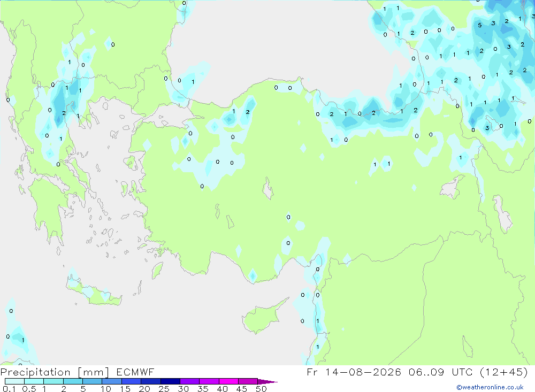Viewport: 535px width, 392px height.
Task: Click the "20" legend scale label
Action: 144,389
